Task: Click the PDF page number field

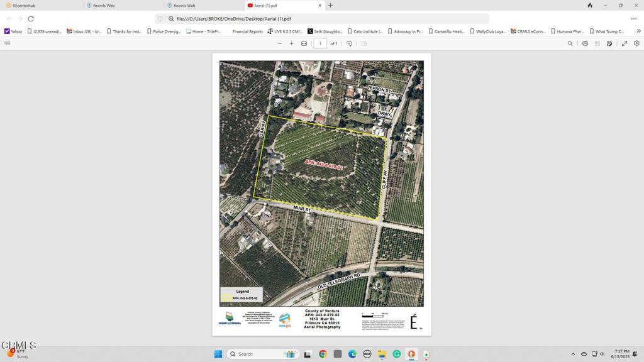Action: point(320,43)
